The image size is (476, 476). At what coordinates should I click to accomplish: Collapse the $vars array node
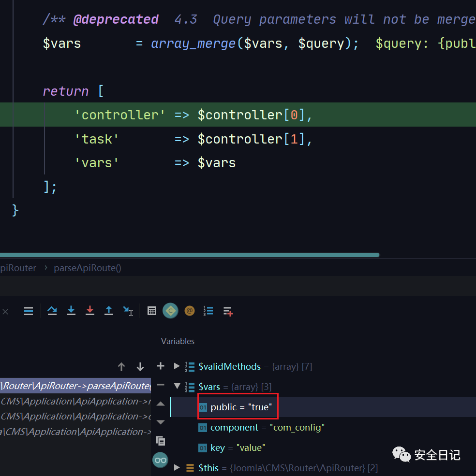pyautogui.click(x=177, y=387)
